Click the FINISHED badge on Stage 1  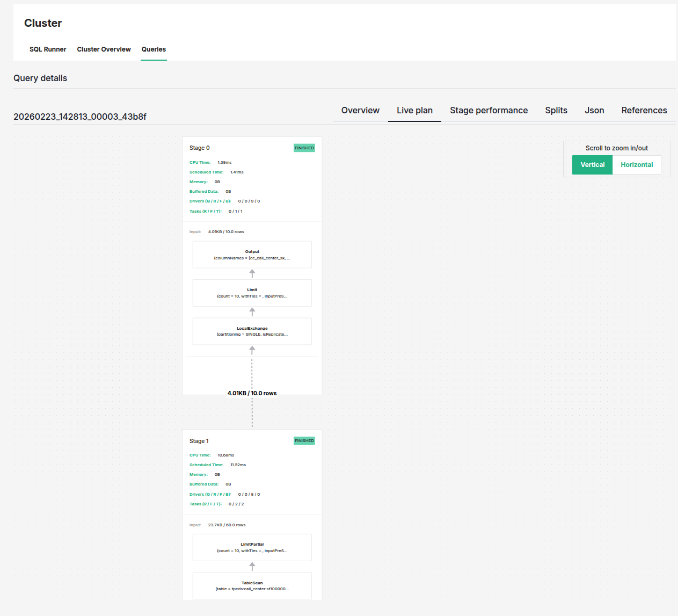coord(304,440)
